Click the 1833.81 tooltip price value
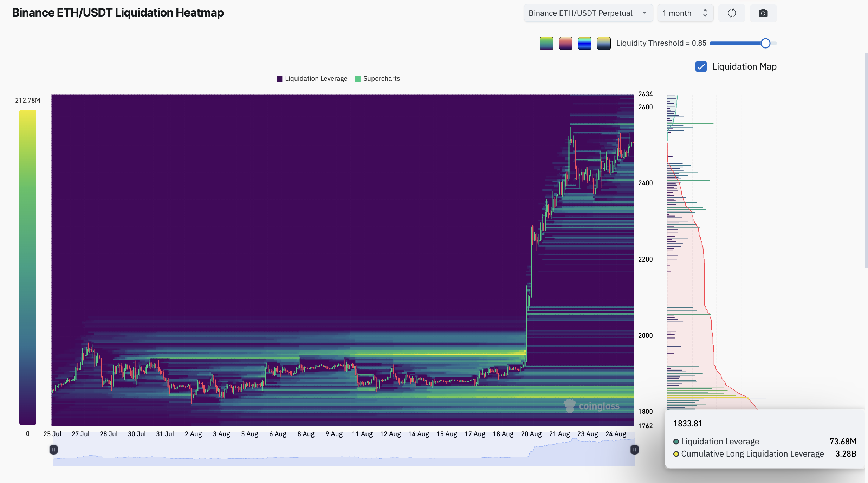868x483 pixels. click(687, 424)
